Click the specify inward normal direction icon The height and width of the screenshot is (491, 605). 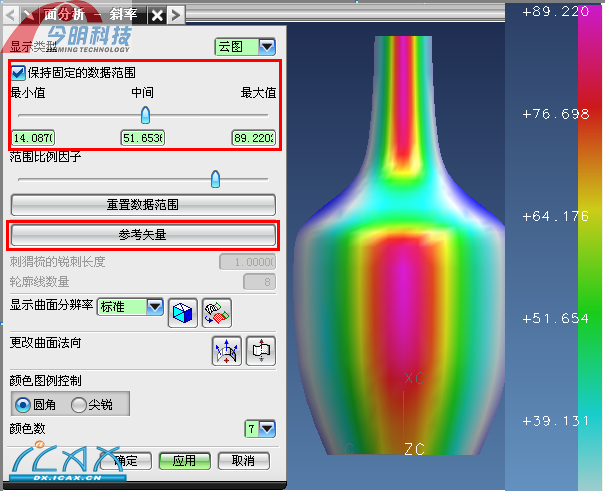[x=228, y=351]
